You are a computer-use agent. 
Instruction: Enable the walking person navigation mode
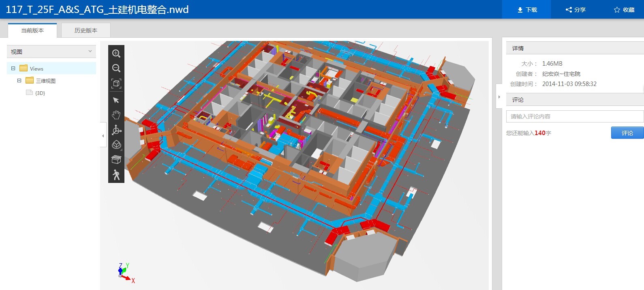116,175
